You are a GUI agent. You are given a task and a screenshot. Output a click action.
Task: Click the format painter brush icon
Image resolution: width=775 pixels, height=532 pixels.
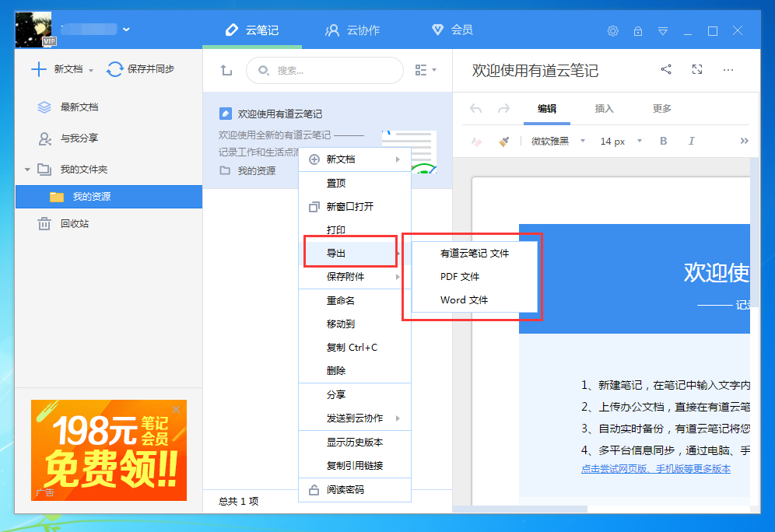[502, 142]
